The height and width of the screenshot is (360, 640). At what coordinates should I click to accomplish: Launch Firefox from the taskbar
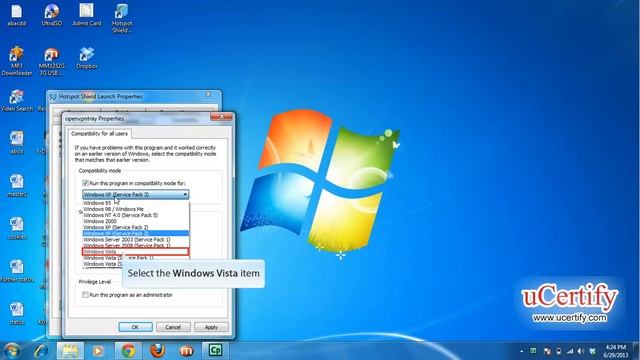(x=157, y=351)
